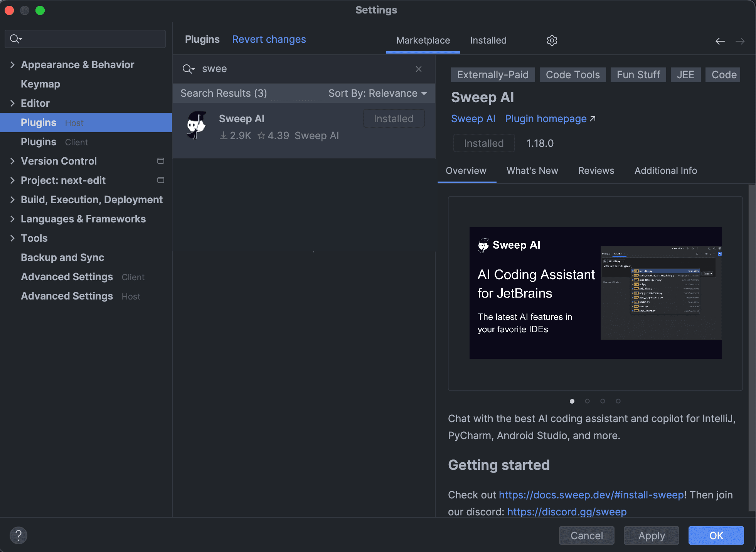Viewport: 756px width, 552px height.
Task: Open the Overview tab
Action: click(466, 171)
